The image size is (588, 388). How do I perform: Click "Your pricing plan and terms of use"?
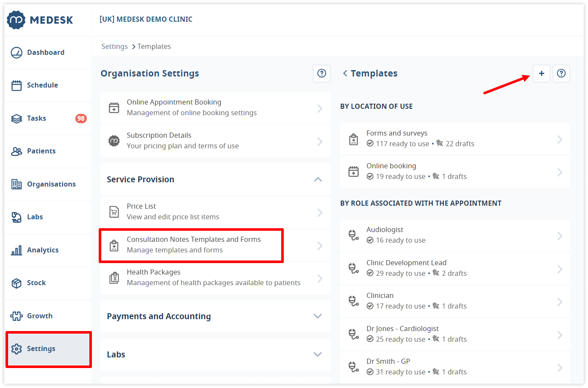tap(183, 146)
